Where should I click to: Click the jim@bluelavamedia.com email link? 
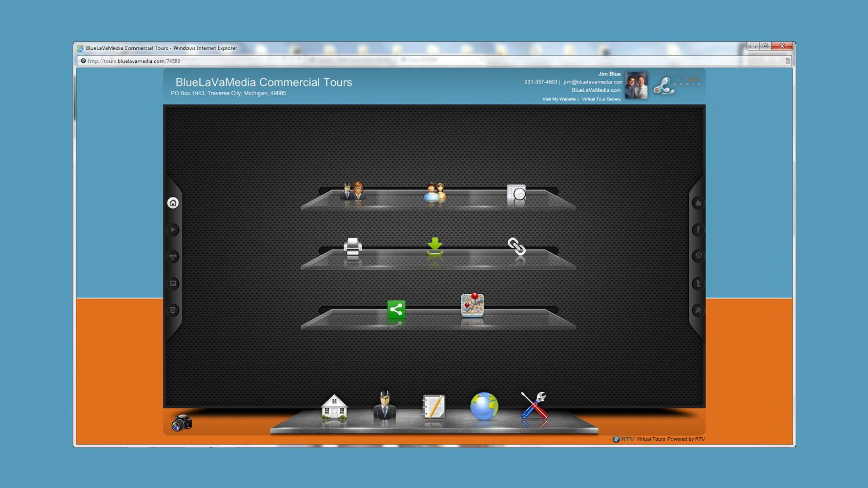click(593, 82)
